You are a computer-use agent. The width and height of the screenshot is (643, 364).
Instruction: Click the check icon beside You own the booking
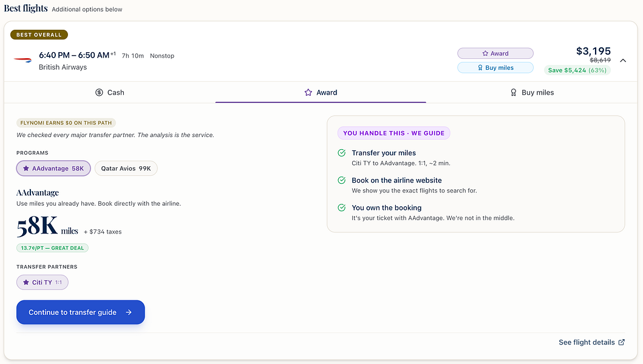coord(342,208)
